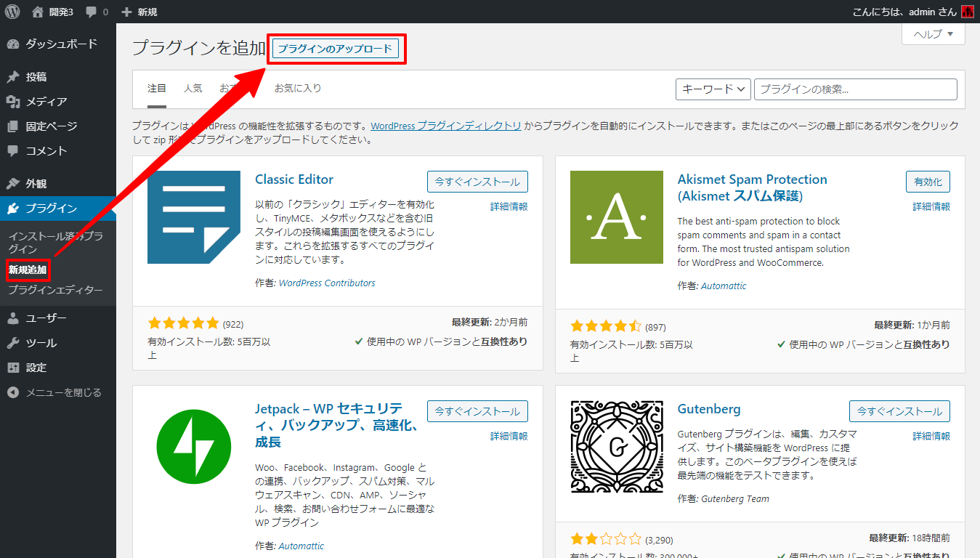
Task: Expand the ヘルプ help dropdown
Action: pyautogui.click(x=934, y=34)
